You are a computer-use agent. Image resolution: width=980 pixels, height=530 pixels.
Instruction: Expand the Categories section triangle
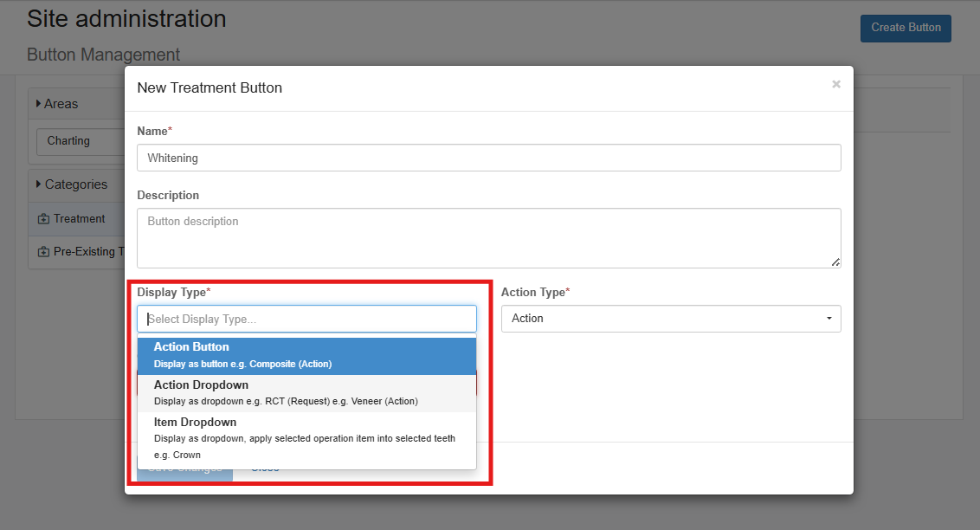click(x=39, y=184)
